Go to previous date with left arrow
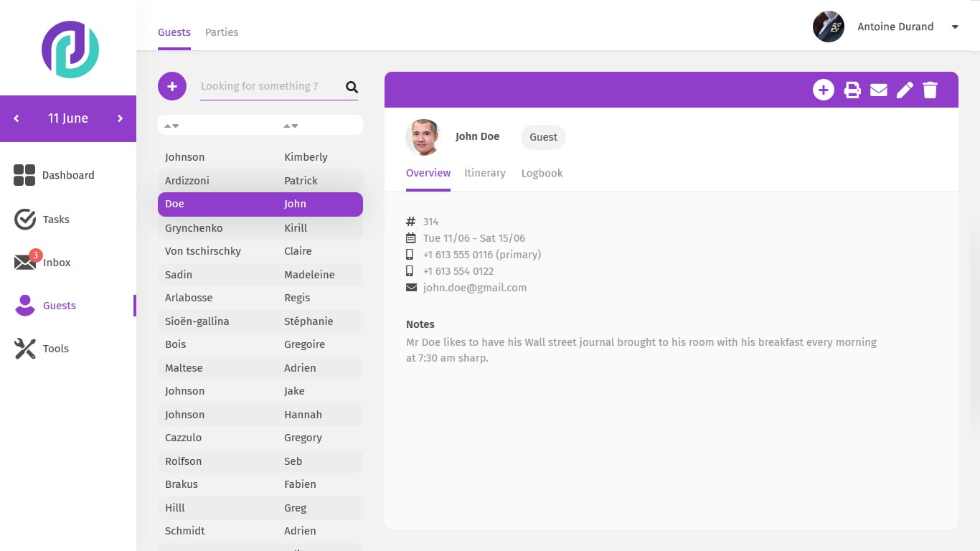 point(17,118)
